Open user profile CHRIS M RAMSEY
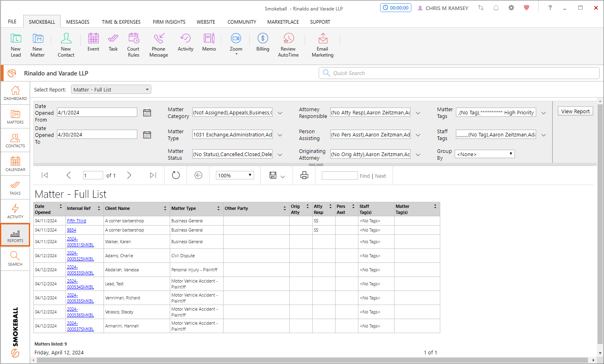 coord(443,8)
